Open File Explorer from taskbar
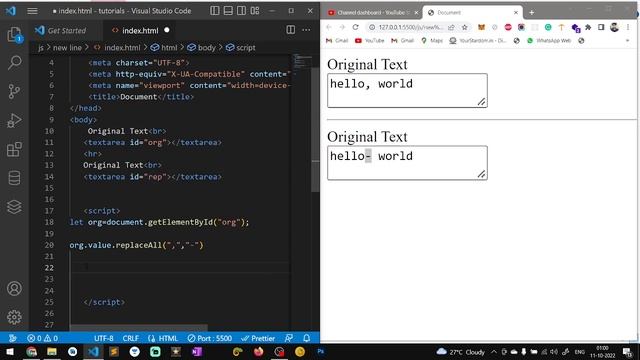 (51, 351)
